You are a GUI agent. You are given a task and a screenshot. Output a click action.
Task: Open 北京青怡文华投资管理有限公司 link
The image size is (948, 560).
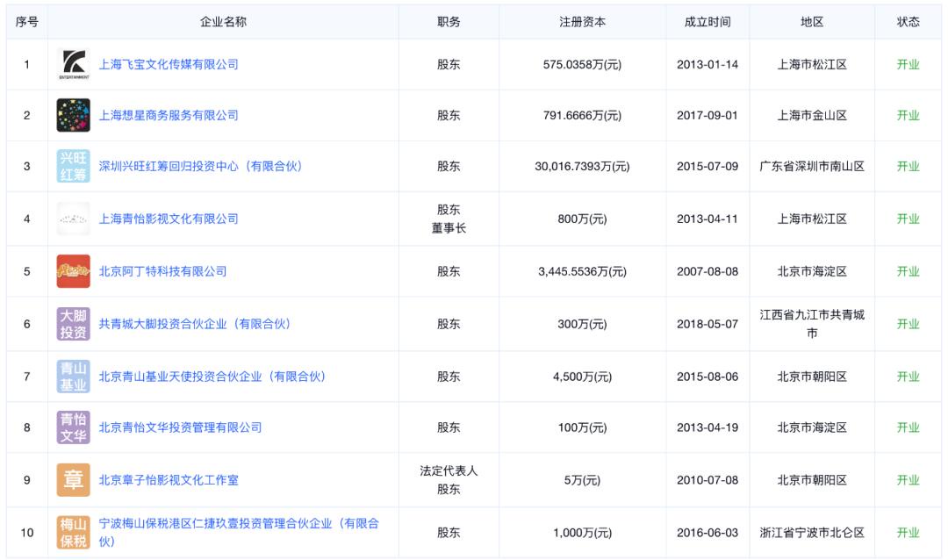click(180, 427)
